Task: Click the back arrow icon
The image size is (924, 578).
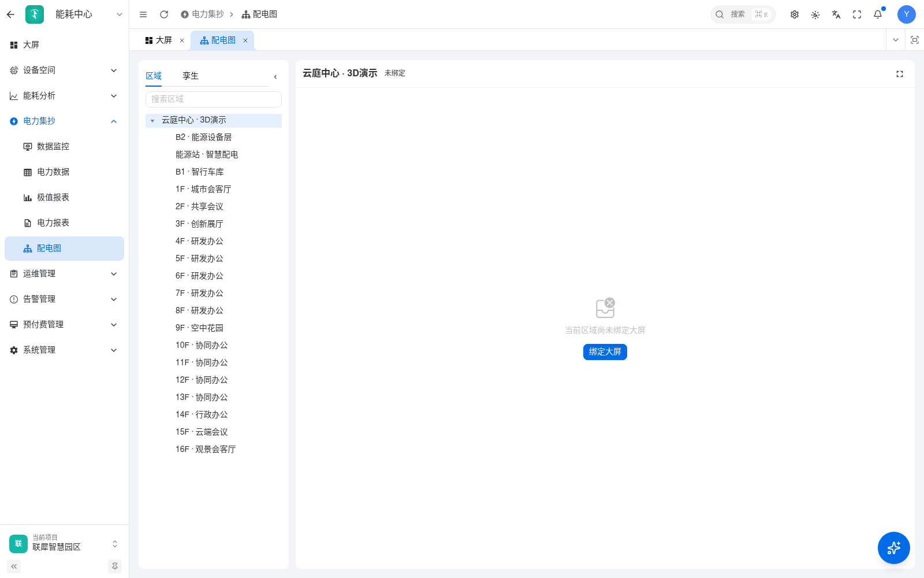Action: click(x=10, y=14)
